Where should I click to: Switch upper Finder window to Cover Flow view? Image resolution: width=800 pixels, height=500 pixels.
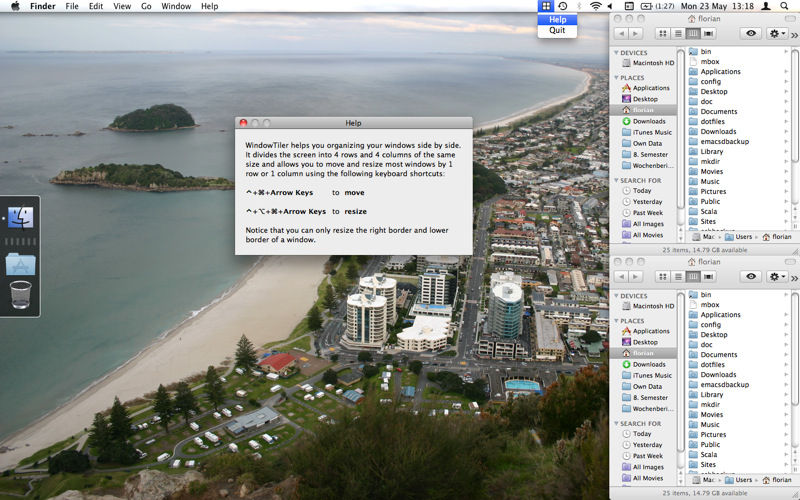[708, 34]
